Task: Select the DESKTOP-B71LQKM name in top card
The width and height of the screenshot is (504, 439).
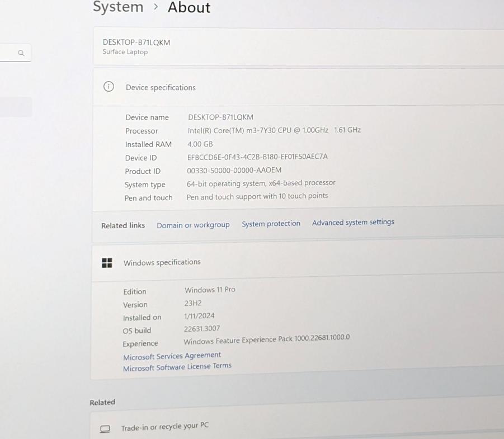Action: pos(136,43)
